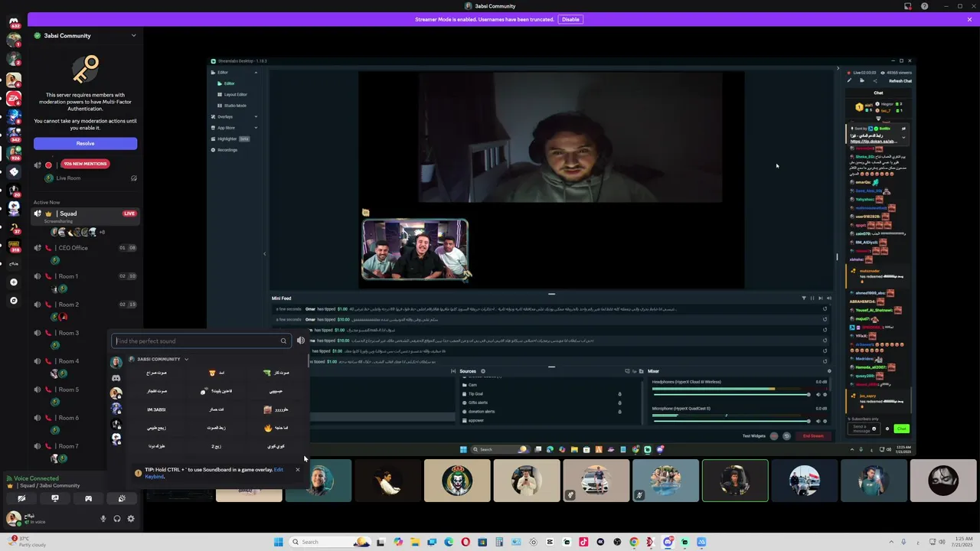Image resolution: width=980 pixels, height=551 pixels.
Task: Toggle lock on donation alerts source
Action: pos(619,412)
